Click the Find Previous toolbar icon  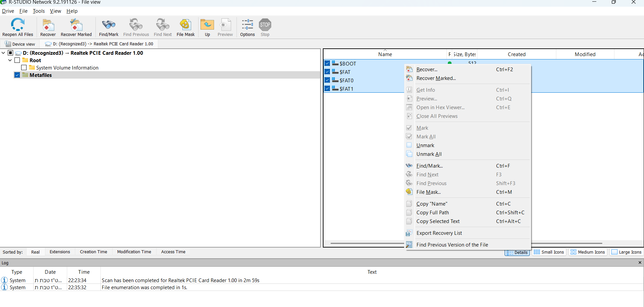coord(136,25)
